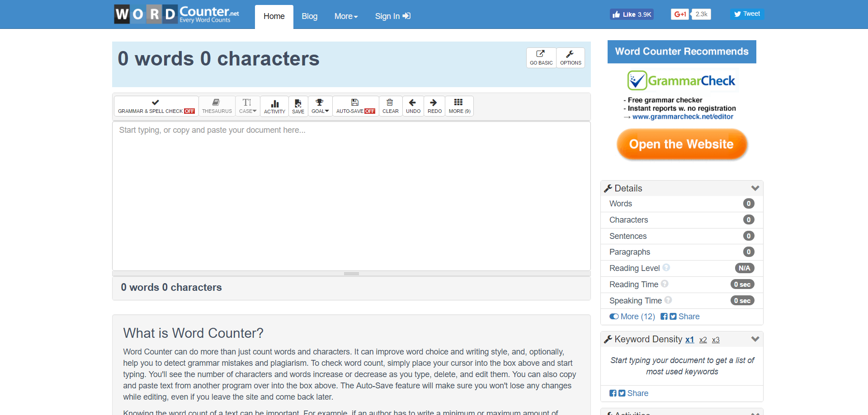Open the Blog tab
The image size is (868, 415).
[310, 16]
